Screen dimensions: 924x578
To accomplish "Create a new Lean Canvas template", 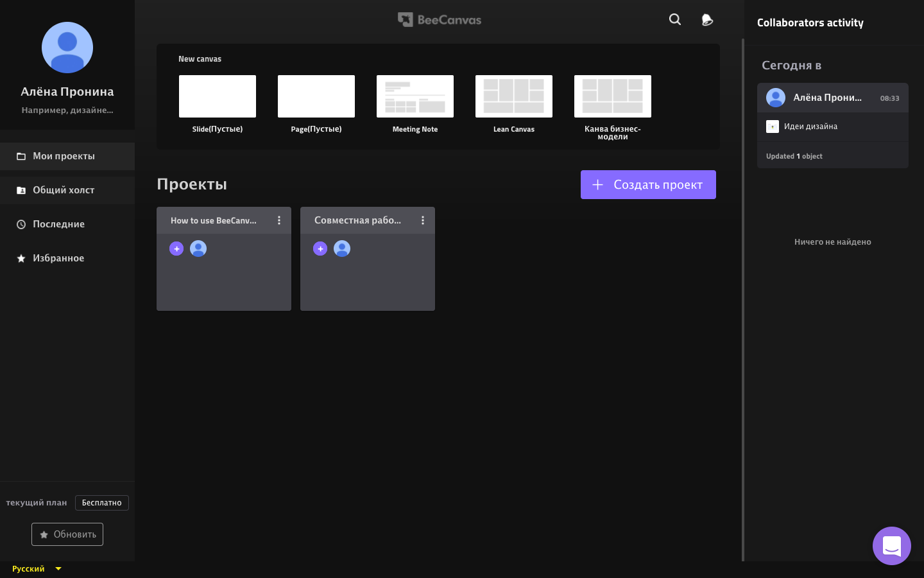I will pyautogui.click(x=514, y=96).
